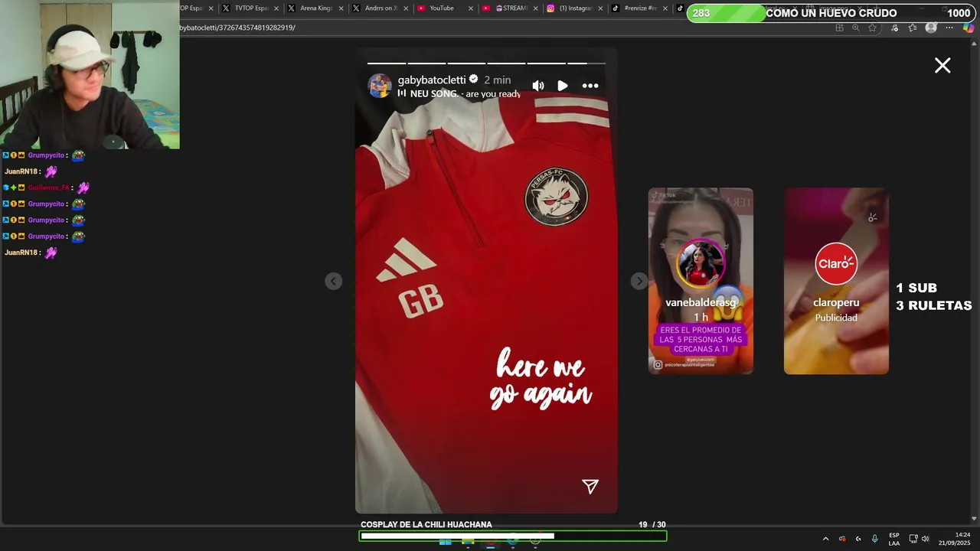
Task: Open the network display tray icon
Action: (x=913, y=539)
